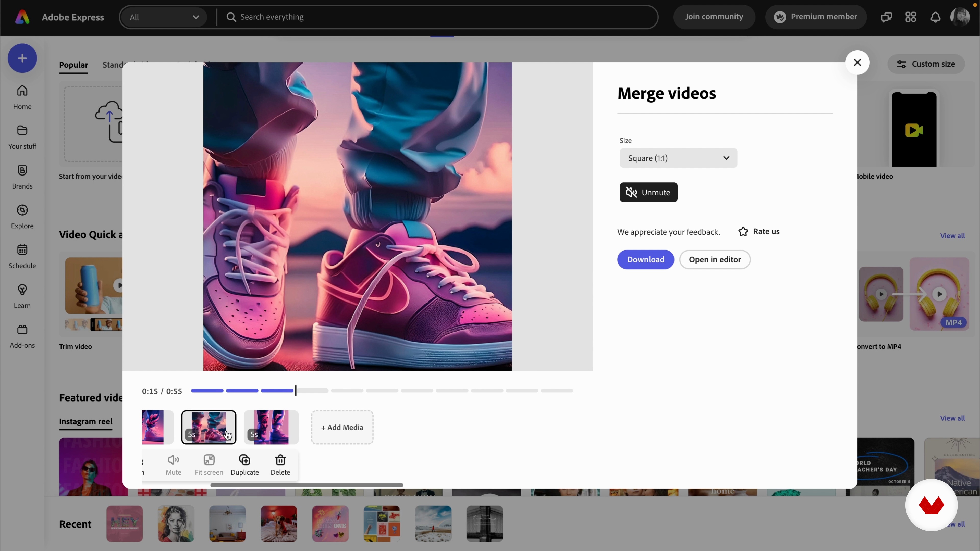Mute the selected clip
Image resolution: width=980 pixels, height=551 pixels.
tap(174, 465)
